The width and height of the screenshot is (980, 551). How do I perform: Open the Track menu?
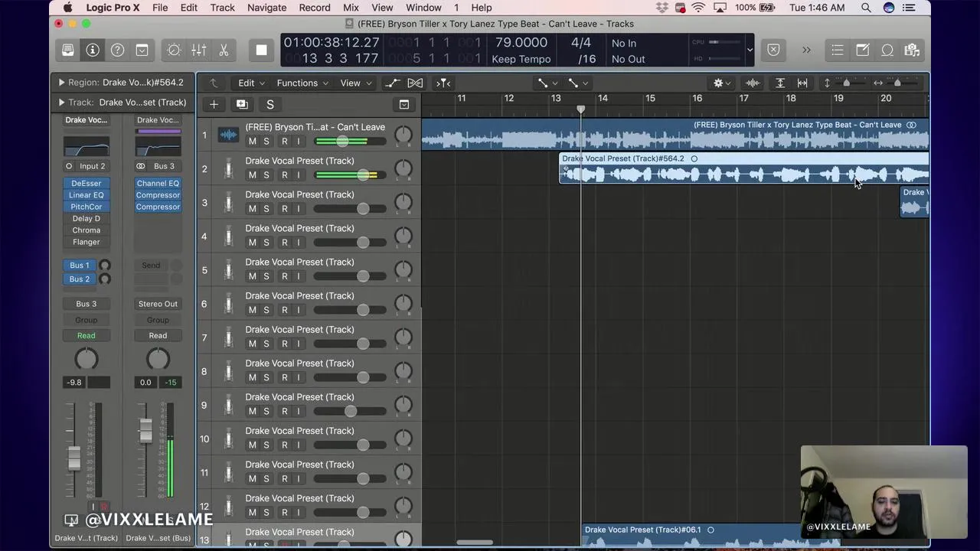click(222, 8)
